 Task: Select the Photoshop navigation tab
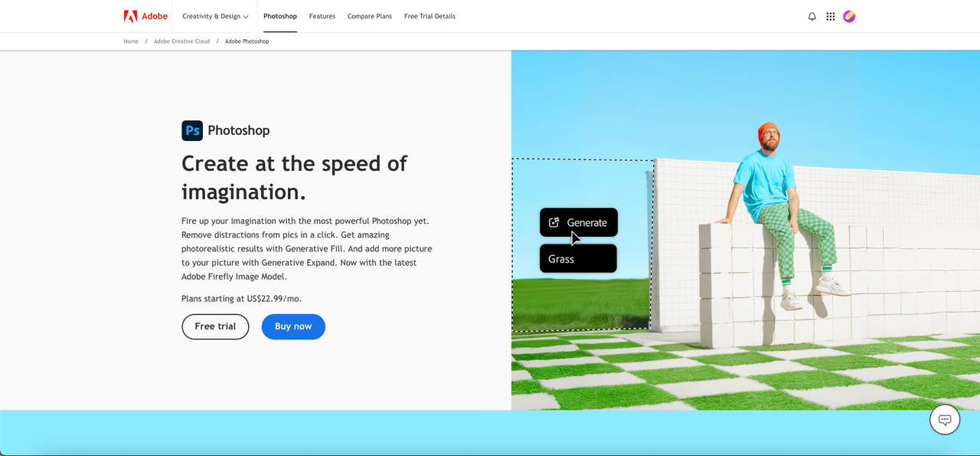[x=280, y=16]
